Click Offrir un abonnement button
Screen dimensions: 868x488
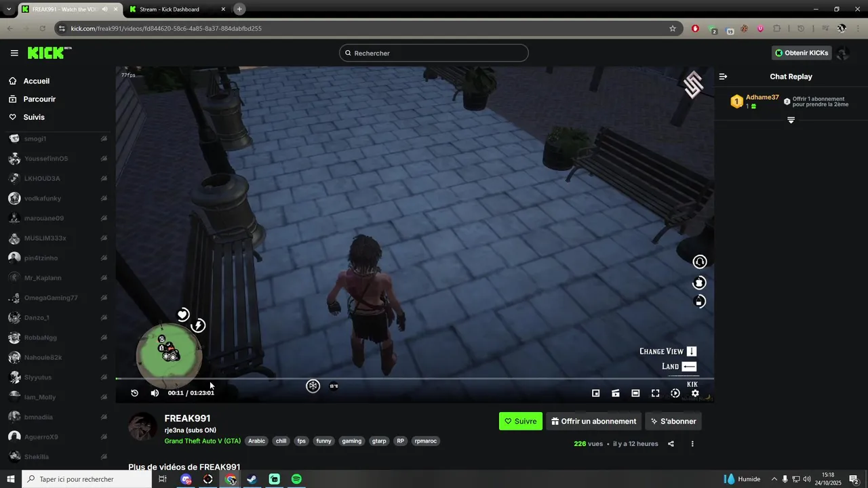[594, 421]
